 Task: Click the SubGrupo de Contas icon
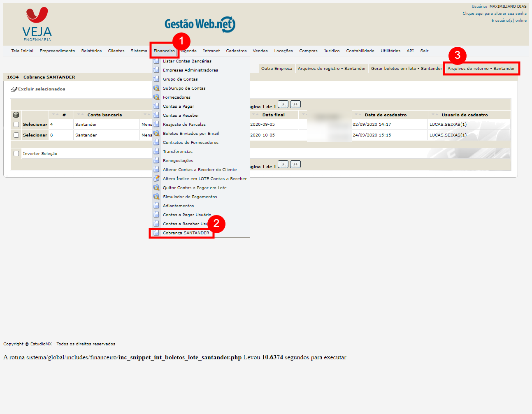click(x=156, y=88)
